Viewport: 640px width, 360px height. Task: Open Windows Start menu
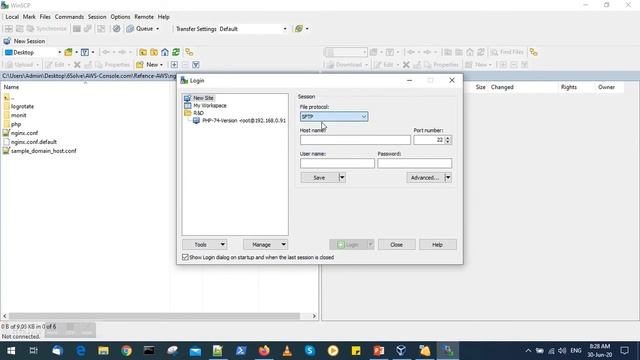(x=11, y=351)
